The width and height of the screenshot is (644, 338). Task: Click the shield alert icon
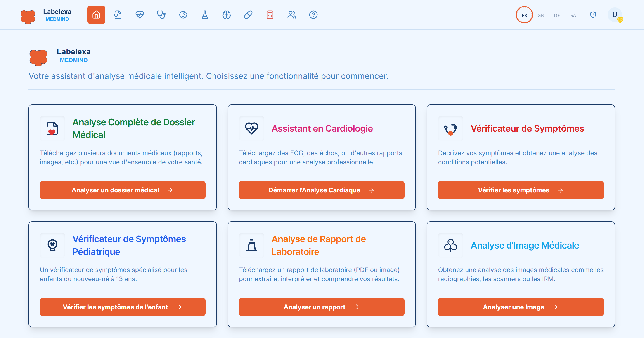[x=593, y=15]
